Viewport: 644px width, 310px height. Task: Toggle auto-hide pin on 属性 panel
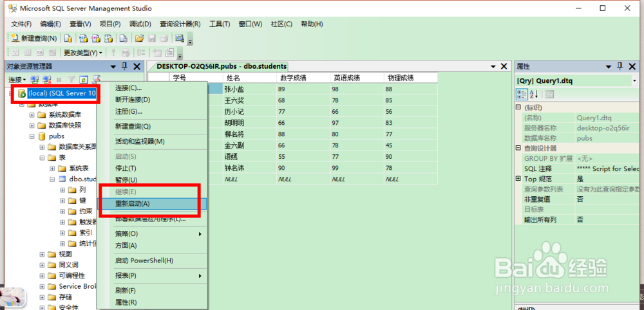620,66
